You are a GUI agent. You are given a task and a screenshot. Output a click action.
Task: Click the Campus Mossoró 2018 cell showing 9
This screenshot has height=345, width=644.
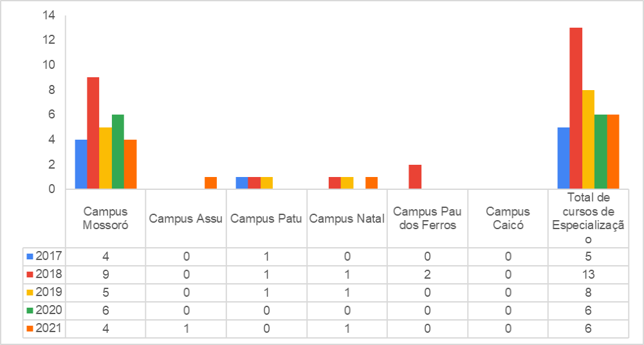point(105,274)
